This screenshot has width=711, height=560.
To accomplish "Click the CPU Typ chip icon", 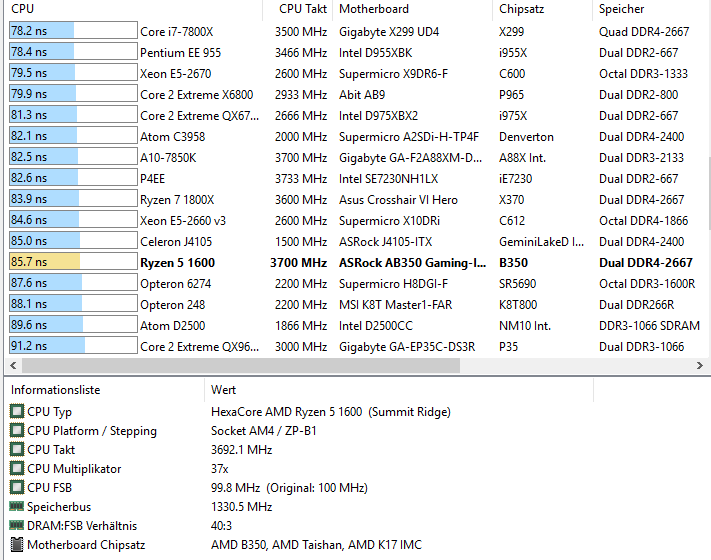I will [x=17, y=411].
